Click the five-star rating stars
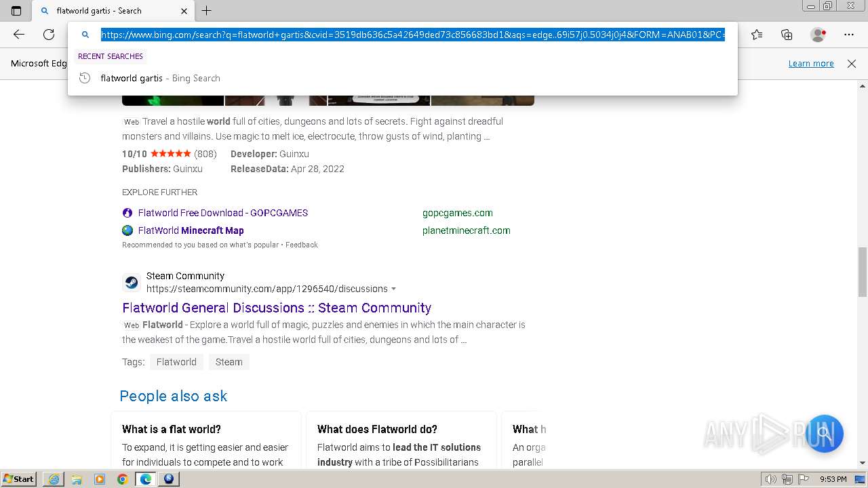Screen dimensions: 868x488 [170, 154]
